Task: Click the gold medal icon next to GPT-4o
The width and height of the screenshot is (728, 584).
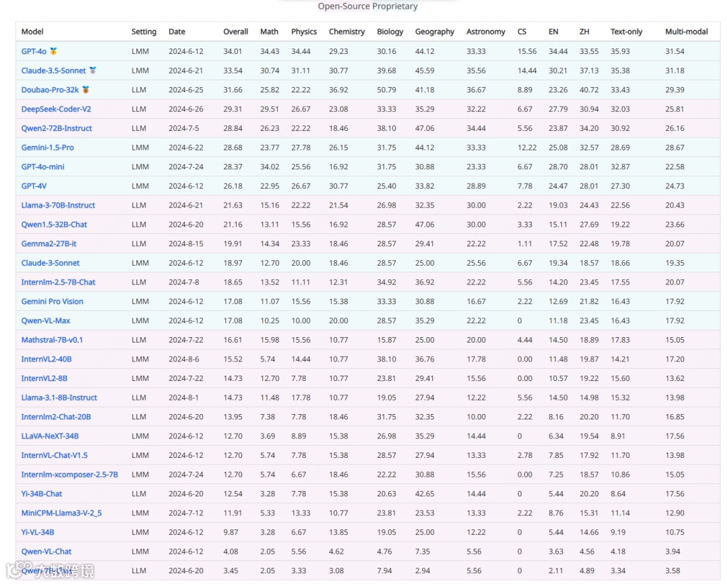Action: (x=53, y=51)
